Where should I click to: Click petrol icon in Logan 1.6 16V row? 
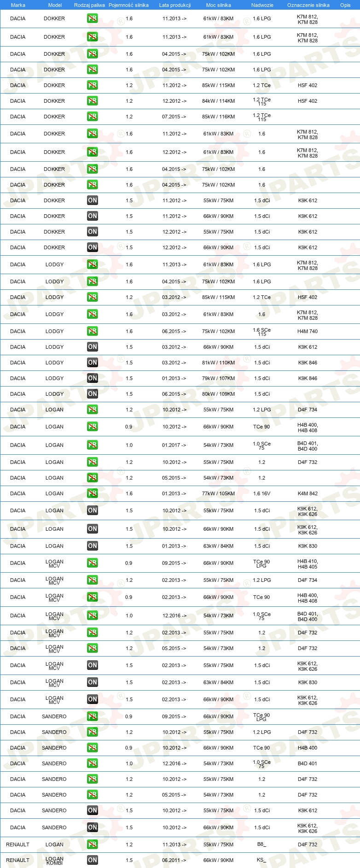[93, 493]
